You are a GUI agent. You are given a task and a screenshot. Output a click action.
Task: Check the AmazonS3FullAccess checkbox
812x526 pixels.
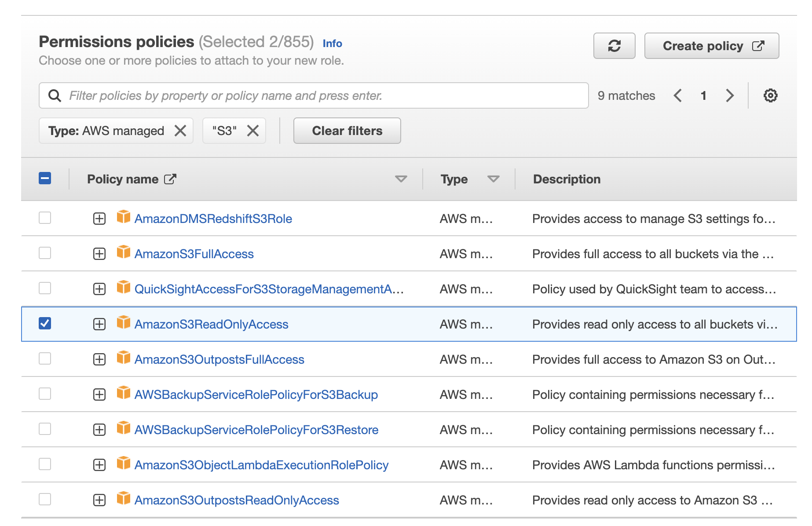(45, 253)
